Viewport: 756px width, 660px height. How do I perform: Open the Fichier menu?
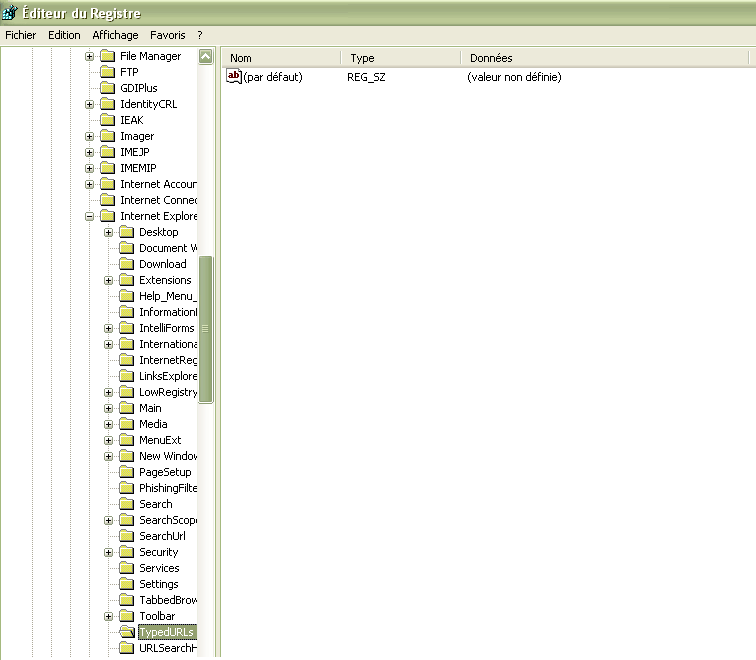click(20, 35)
